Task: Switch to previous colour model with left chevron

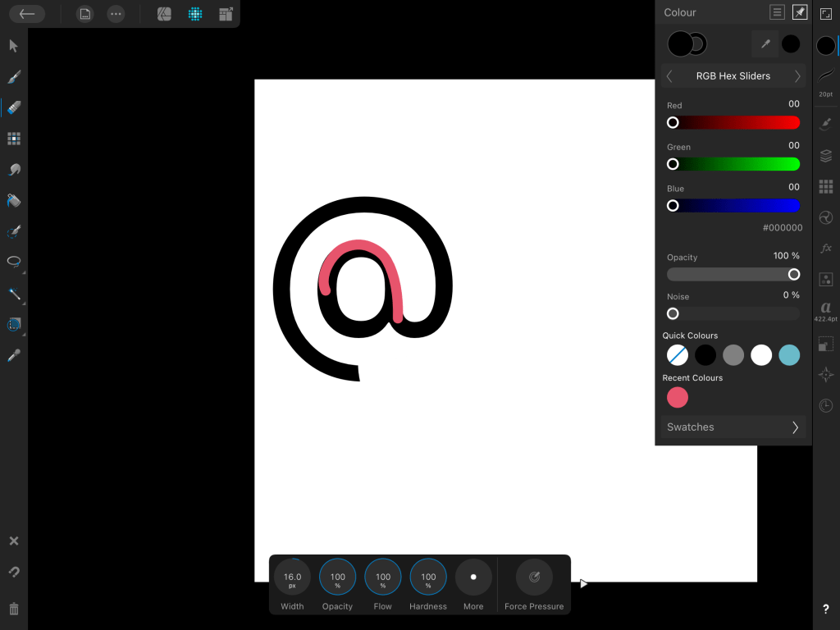Action: (669, 76)
